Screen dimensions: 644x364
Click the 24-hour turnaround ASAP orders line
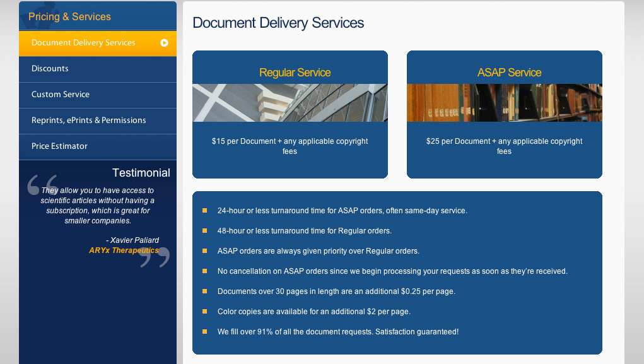pos(342,210)
